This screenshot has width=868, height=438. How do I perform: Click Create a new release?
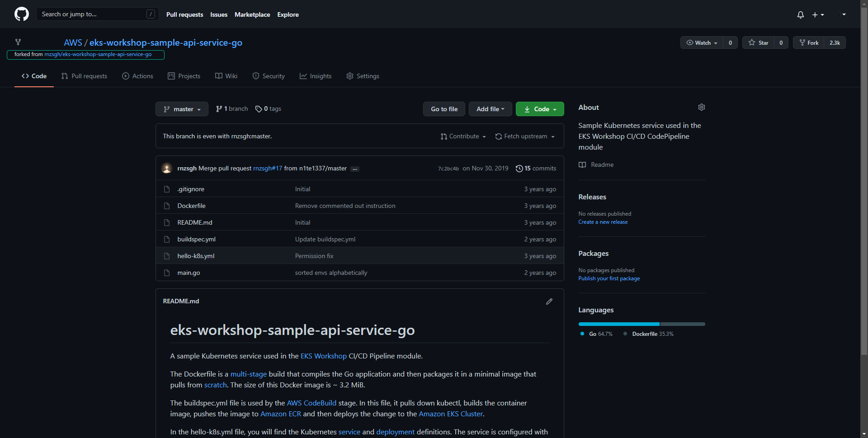coord(603,222)
